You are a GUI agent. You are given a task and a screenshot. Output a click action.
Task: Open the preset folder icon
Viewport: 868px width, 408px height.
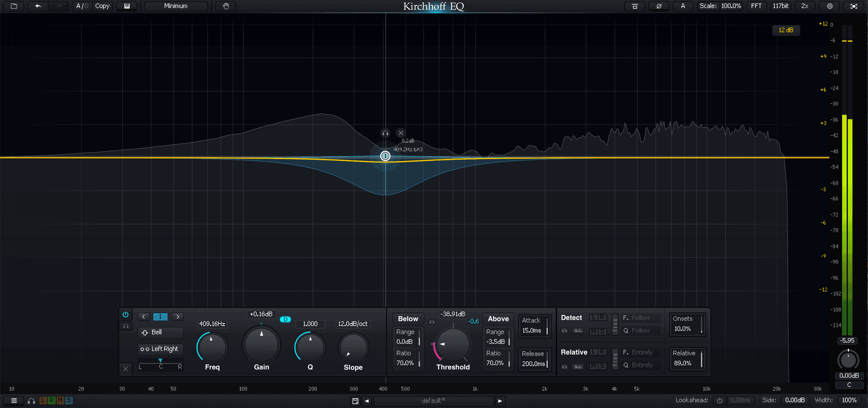point(14,6)
